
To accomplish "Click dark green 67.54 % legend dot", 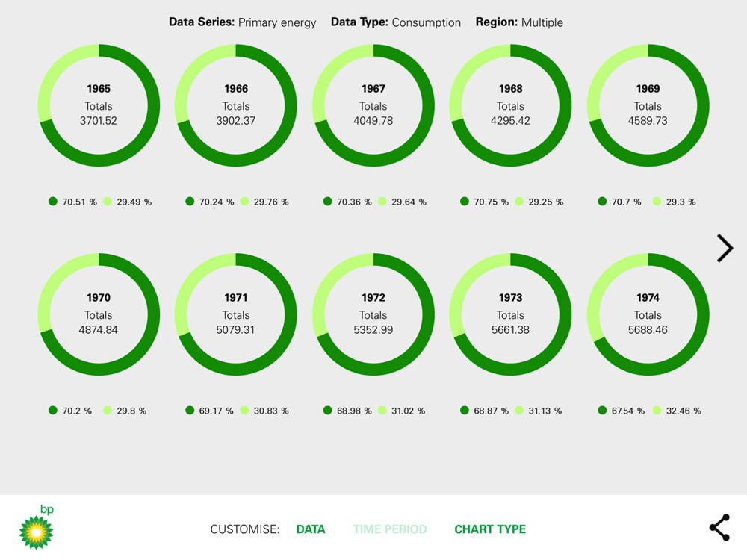I will coord(602,411).
